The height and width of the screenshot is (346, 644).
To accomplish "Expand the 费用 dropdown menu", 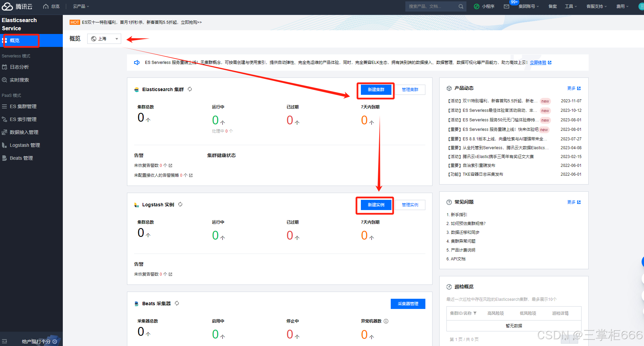I will point(622,6).
